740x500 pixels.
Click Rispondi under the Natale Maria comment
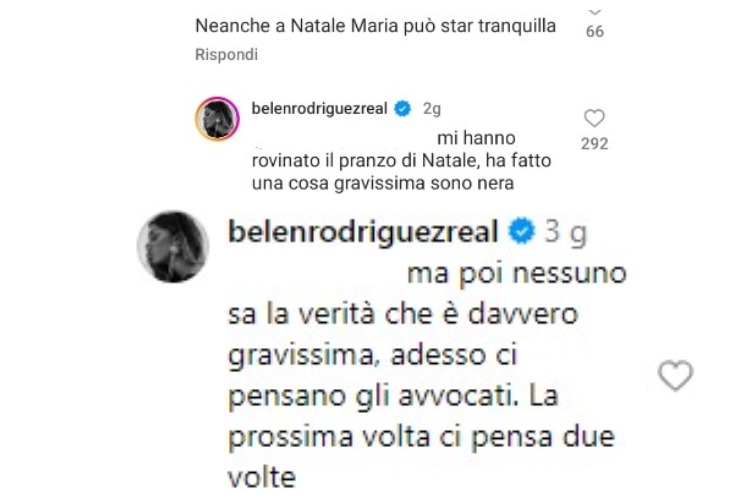[x=227, y=55]
